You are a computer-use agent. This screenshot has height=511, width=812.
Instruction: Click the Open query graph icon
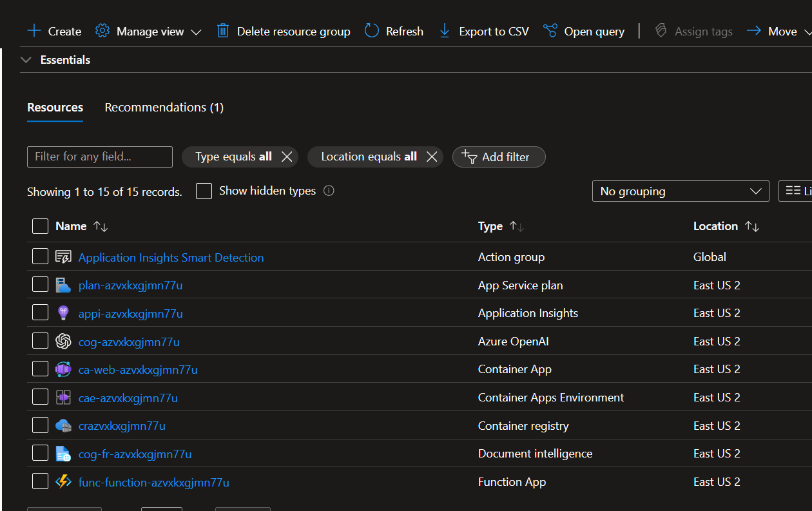[x=550, y=31]
